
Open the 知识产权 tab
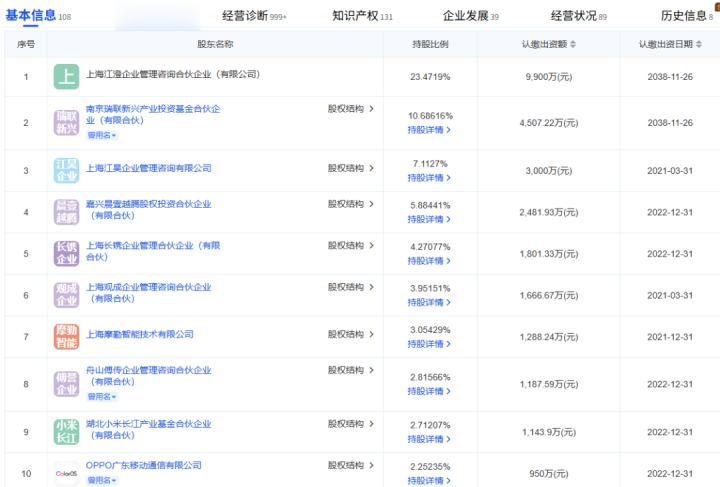[362, 16]
